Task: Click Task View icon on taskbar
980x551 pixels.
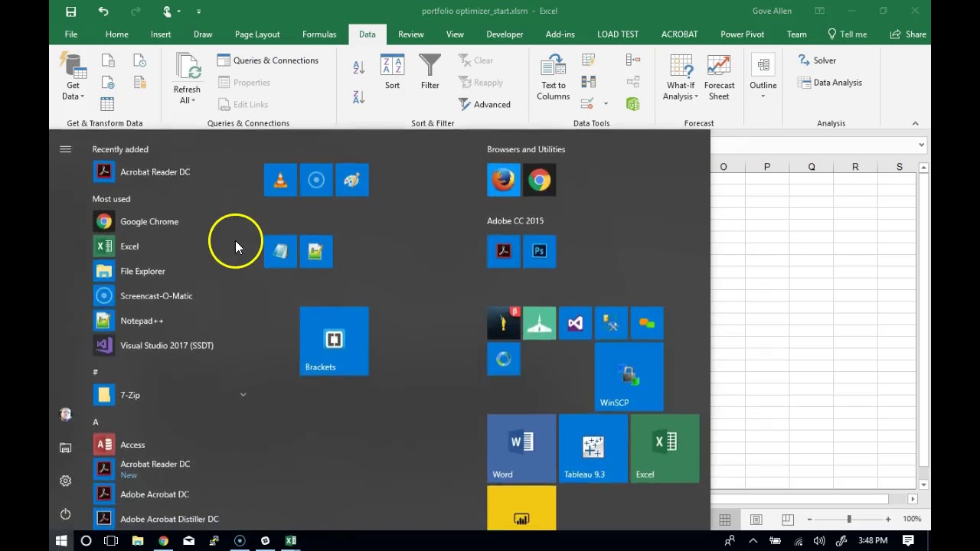Action: [x=111, y=540]
